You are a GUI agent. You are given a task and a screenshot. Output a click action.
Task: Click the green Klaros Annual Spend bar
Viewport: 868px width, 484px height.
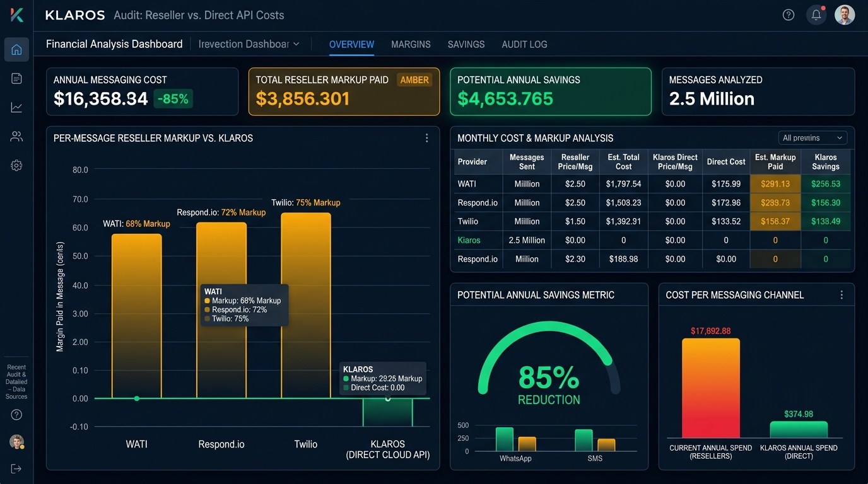pyautogui.click(x=799, y=430)
